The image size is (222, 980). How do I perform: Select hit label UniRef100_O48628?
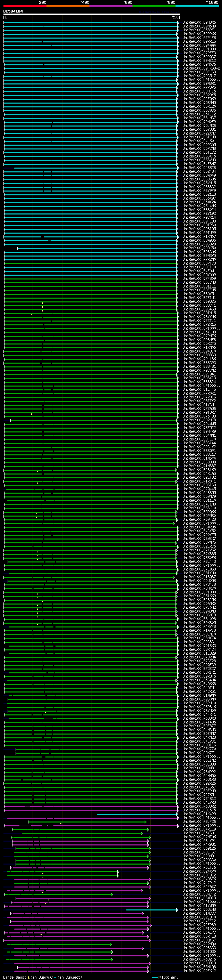pos(199,168)
